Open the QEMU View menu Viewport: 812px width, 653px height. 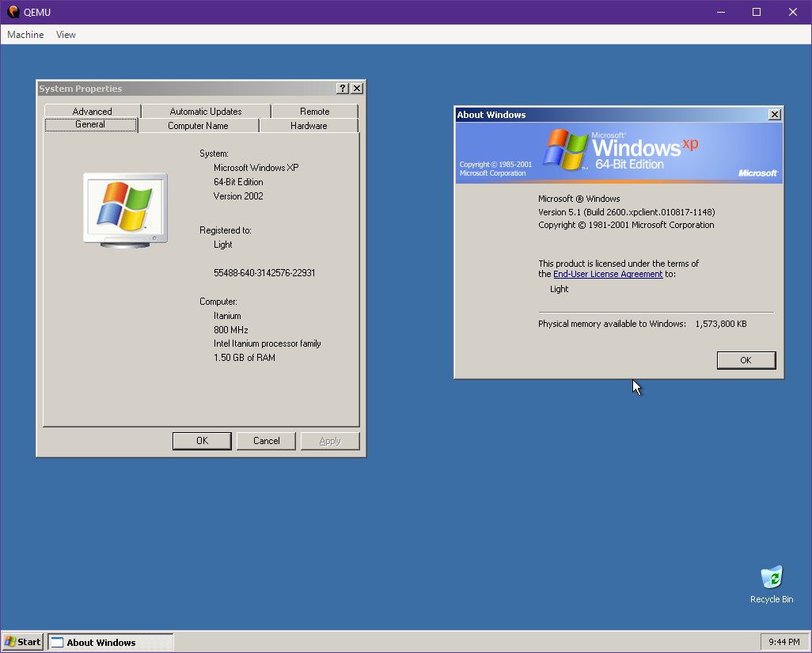pyautogui.click(x=66, y=35)
